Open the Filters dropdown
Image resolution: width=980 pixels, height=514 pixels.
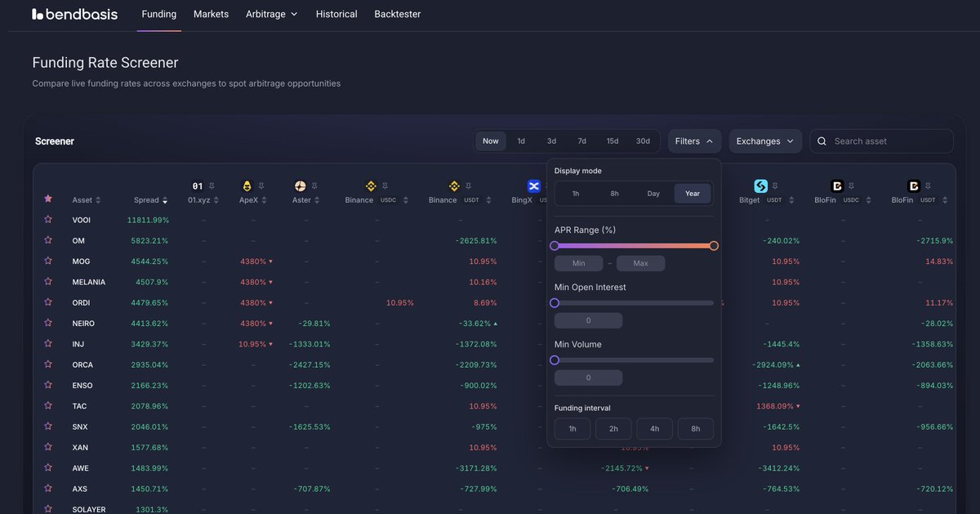tap(694, 141)
